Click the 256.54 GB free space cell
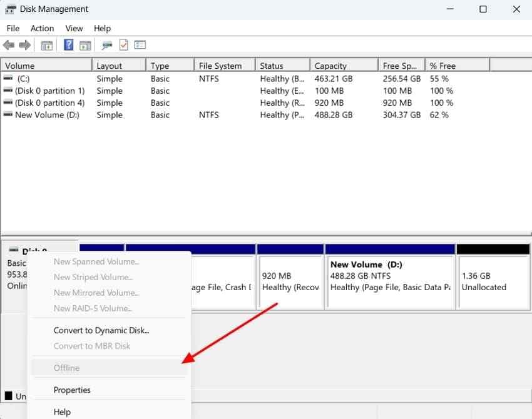The height and width of the screenshot is (419, 532). 402,79
